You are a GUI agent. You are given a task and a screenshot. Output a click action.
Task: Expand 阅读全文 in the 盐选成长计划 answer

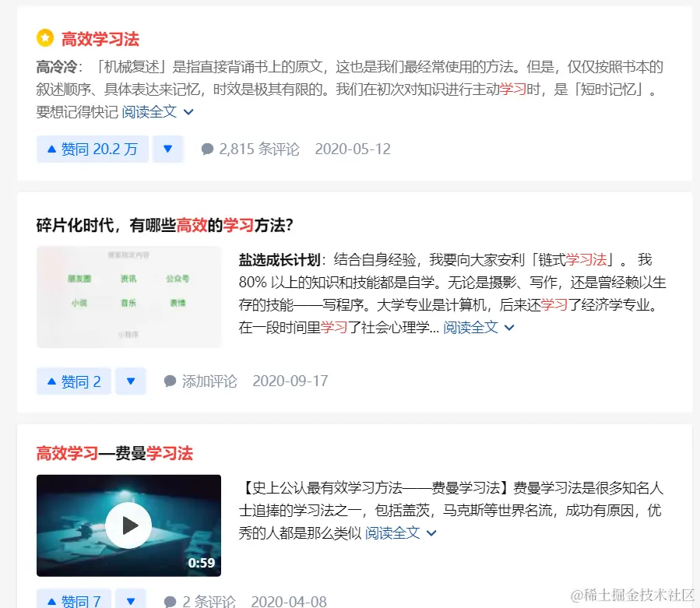(x=479, y=328)
